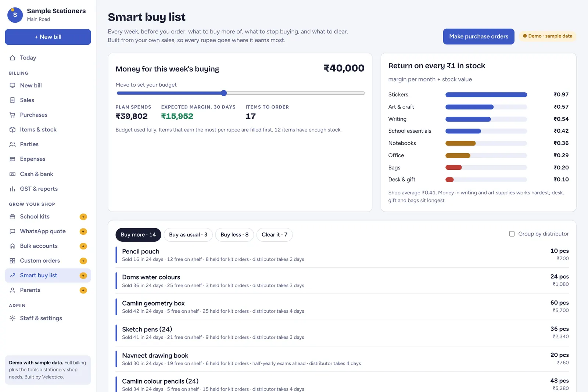Switch to the Buy as usual · 3 tab

coord(188,235)
